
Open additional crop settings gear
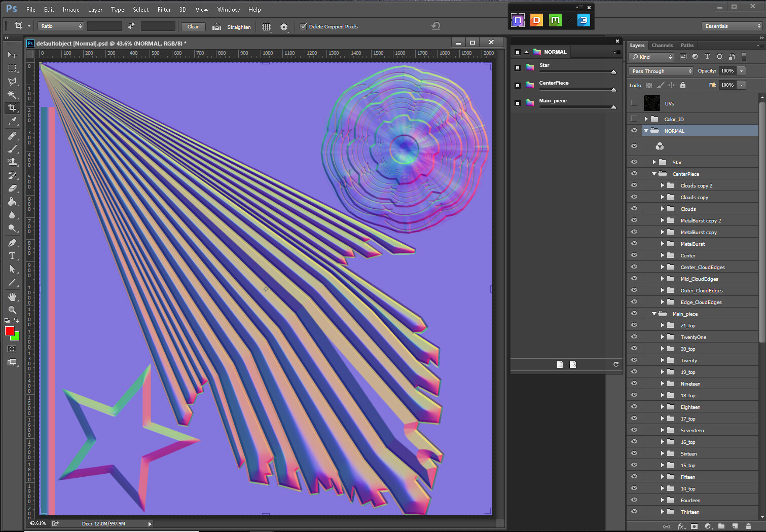pos(284,27)
